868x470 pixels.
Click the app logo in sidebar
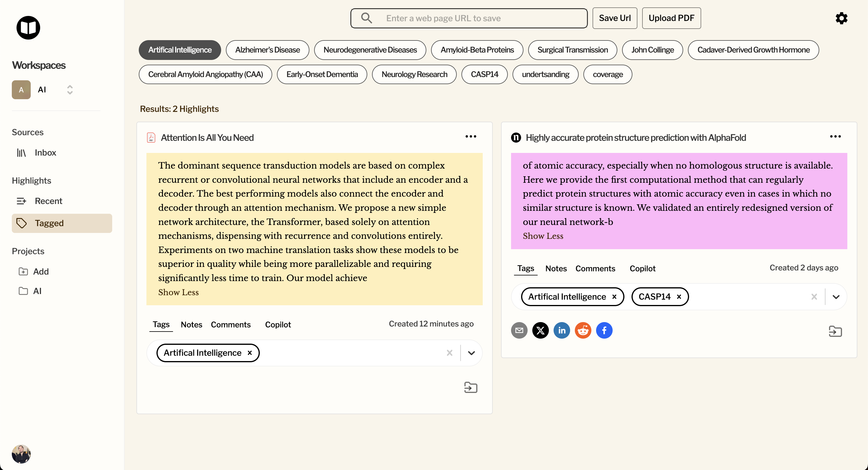pos(28,28)
